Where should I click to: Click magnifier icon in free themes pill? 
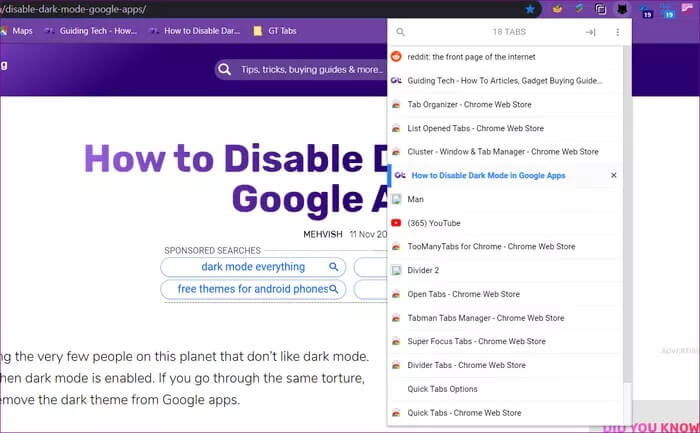333,289
